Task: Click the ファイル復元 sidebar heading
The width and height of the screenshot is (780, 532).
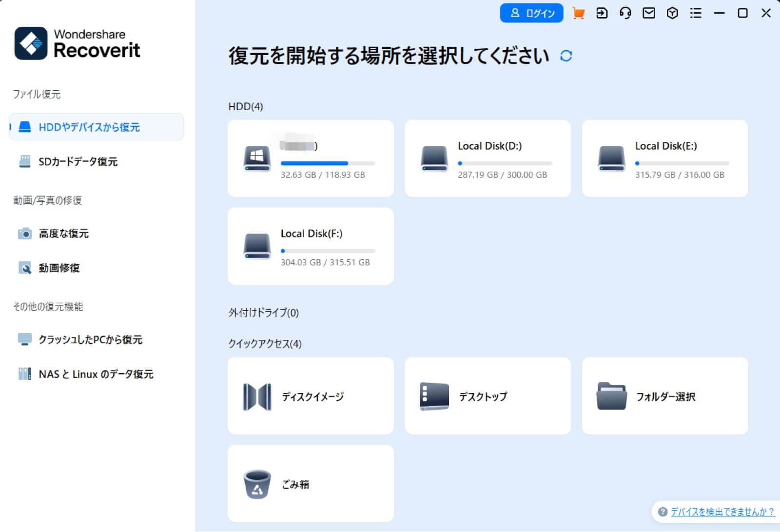Action: [37, 94]
